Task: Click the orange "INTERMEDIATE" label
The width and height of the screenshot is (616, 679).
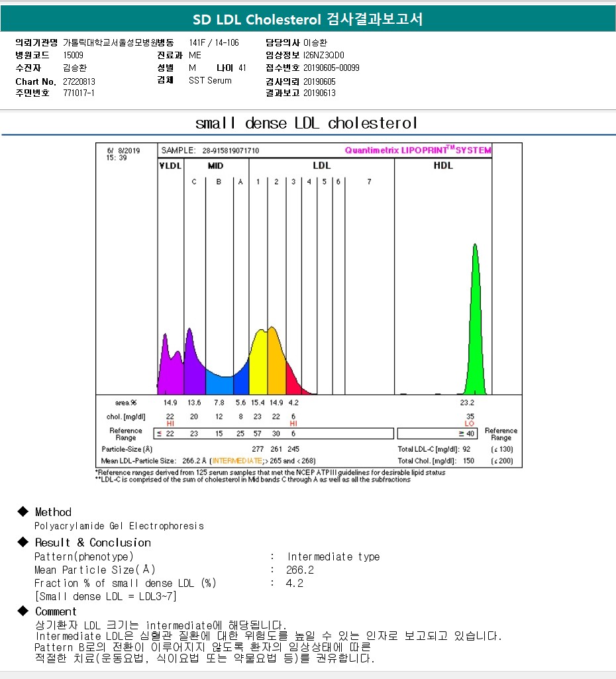Action: pyautogui.click(x=236, y=461)
